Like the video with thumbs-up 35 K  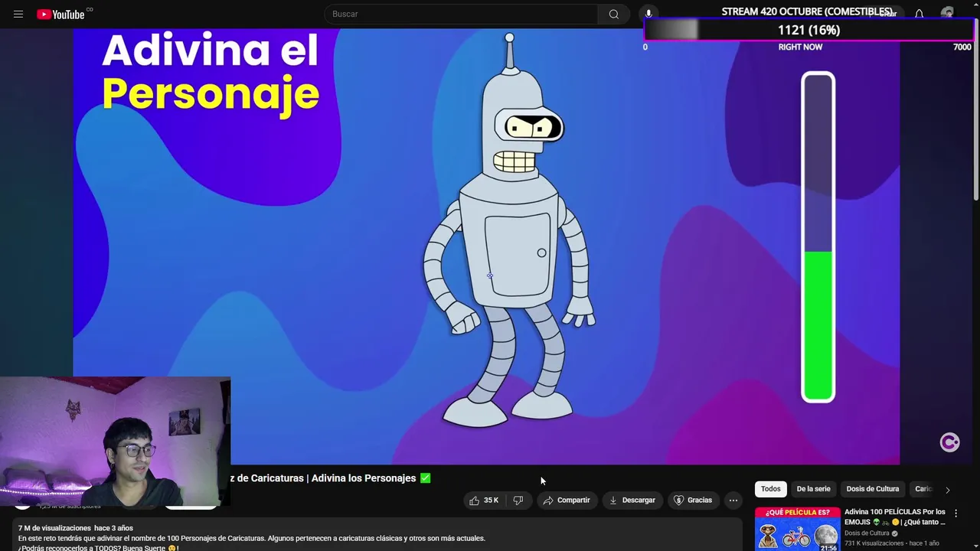click(484, 500)
